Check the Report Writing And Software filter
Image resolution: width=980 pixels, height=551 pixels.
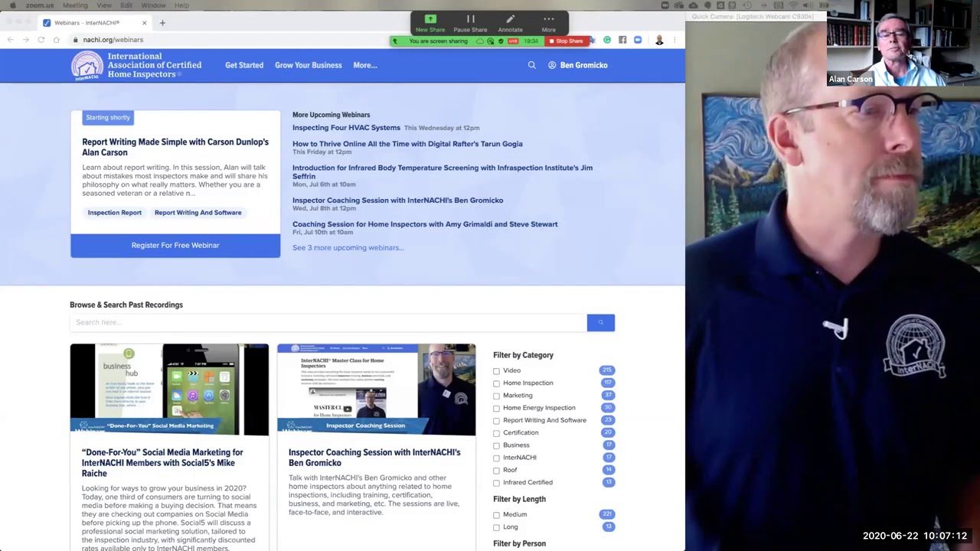pos(496,421)
